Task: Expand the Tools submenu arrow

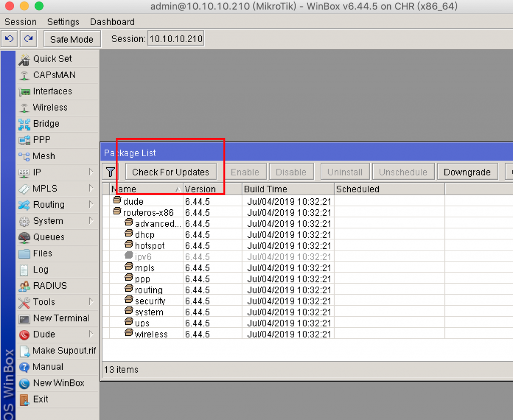Action: click(x=91, y=302)
